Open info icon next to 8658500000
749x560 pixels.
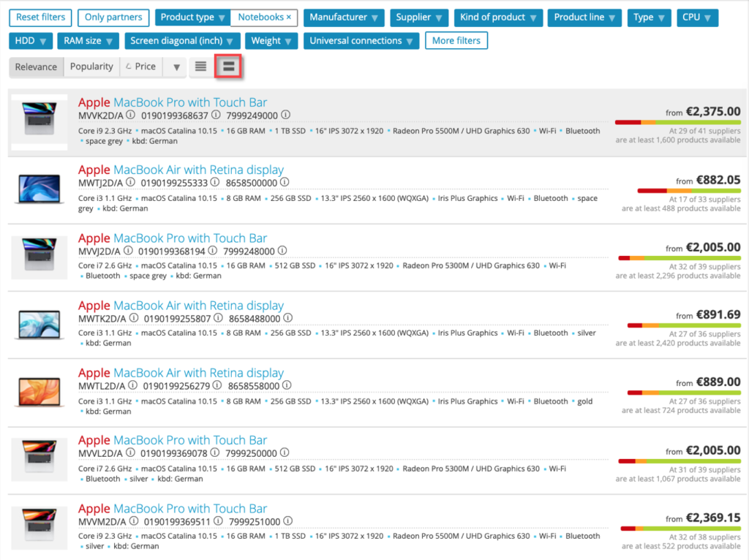click(285, 182)
